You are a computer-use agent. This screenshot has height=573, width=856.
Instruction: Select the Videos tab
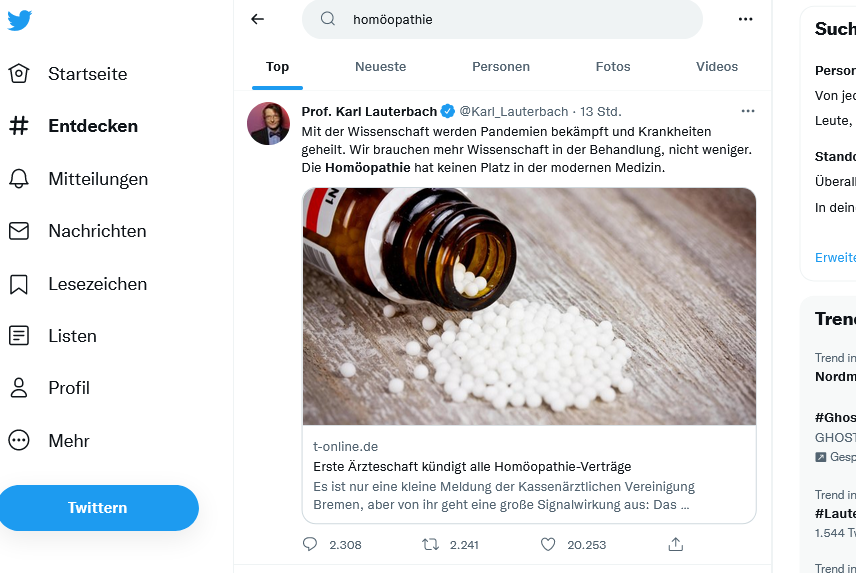(x=717, y=67)
